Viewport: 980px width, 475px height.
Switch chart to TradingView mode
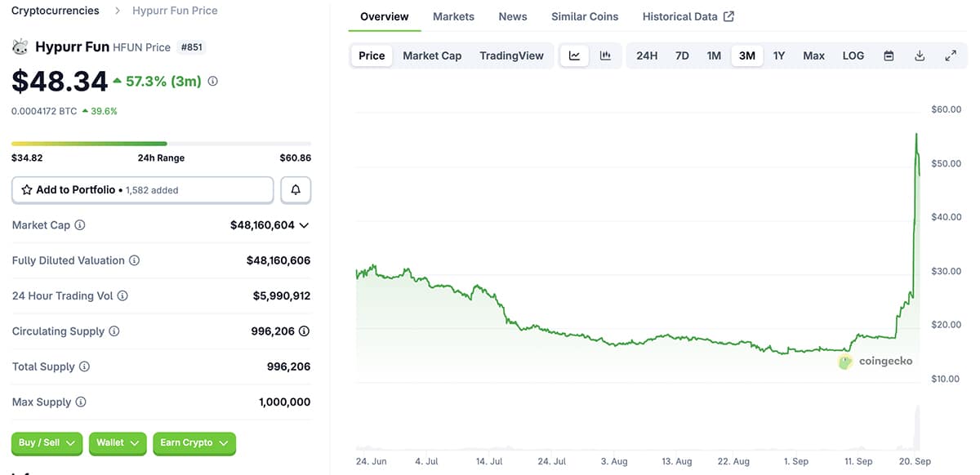[x=511, y=55]
